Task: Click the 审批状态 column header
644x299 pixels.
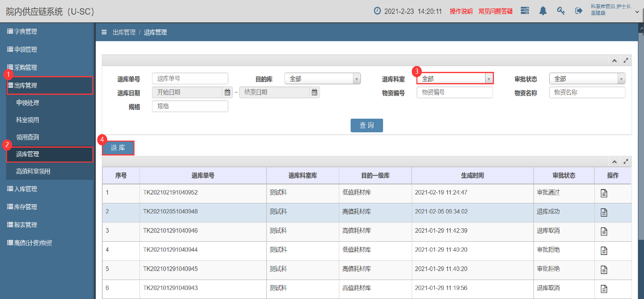Action: (564, 175)
